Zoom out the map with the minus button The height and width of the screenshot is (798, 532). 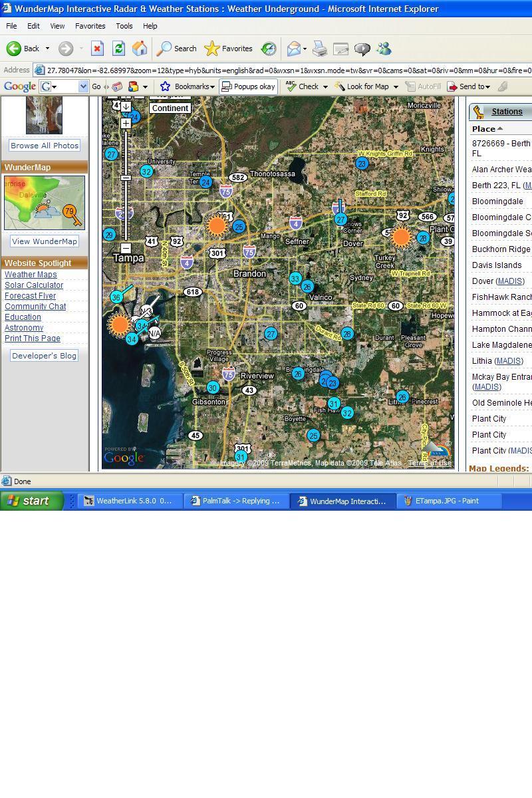(126, 248)
